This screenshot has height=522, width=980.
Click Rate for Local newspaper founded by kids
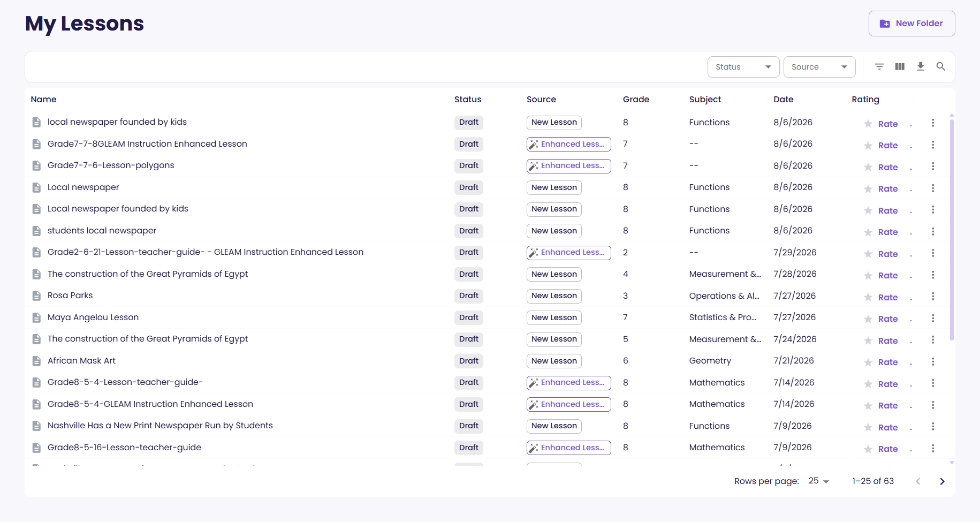pos(888,211)
